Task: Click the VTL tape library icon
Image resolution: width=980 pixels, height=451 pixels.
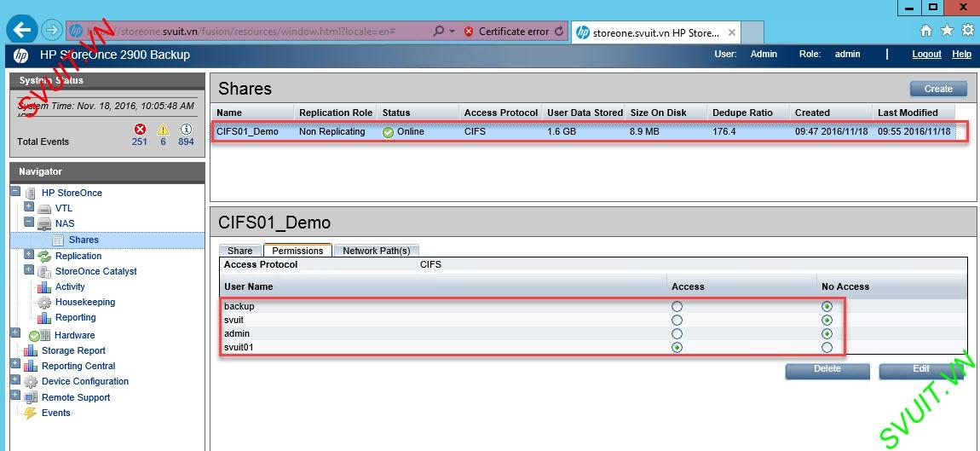Action: [x=44, y=208]
